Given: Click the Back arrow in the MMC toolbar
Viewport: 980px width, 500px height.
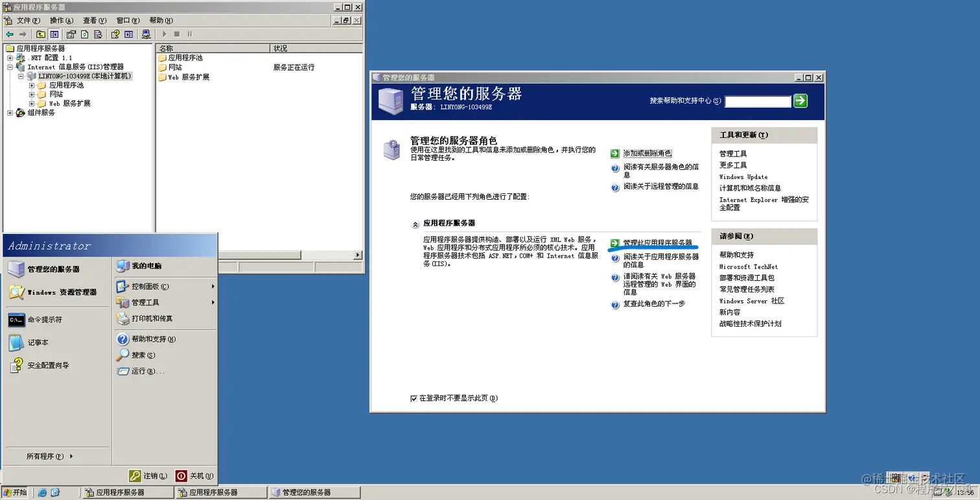Looking at the screenshot, I should (9, 34).
